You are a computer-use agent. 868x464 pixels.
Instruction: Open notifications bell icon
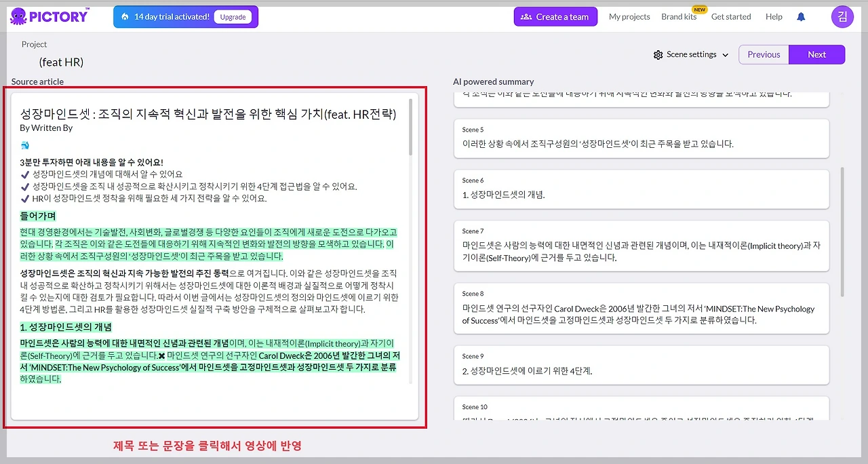pyautogui.click(x=801, y=17)
